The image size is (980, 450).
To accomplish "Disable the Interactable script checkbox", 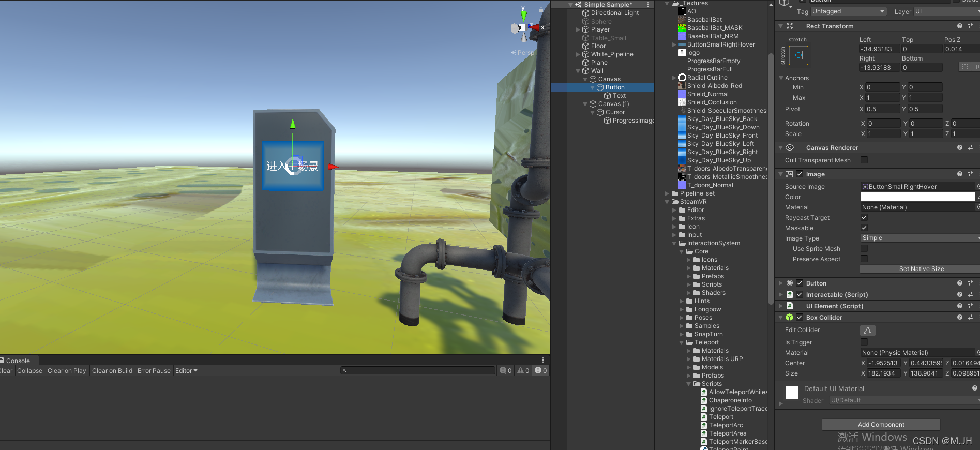I will pyautogui.click(x=800, y=294).
